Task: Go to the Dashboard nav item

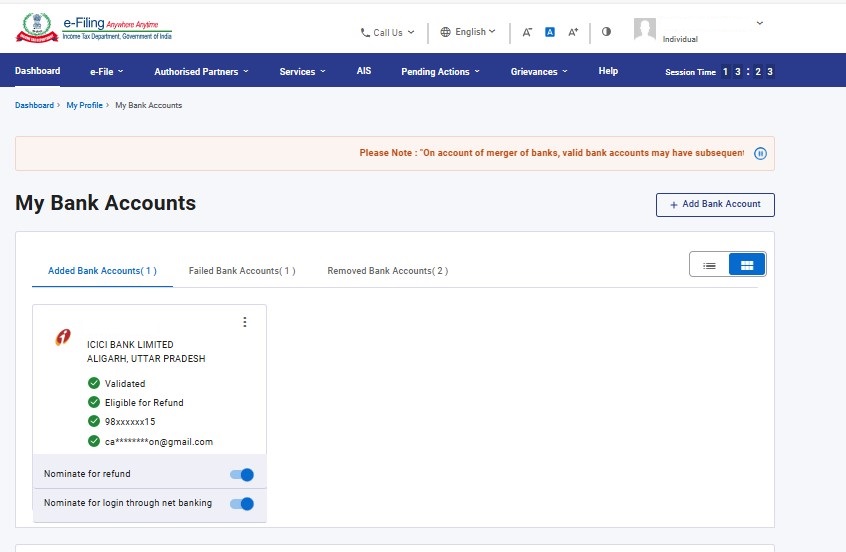Action: point(37,71)
